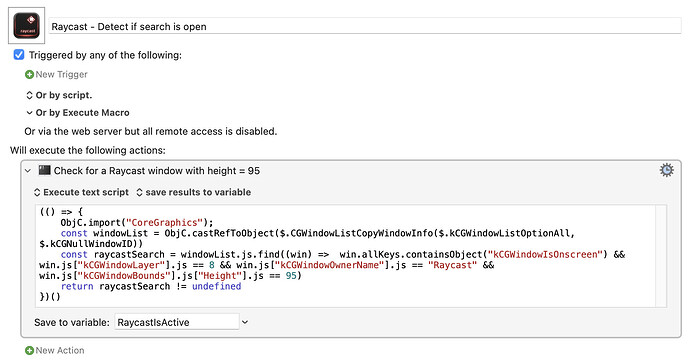Click the 'Save to variable:' label
This screenshot has height=363, width=690.
pyautogui.click(x=72, y=323)
